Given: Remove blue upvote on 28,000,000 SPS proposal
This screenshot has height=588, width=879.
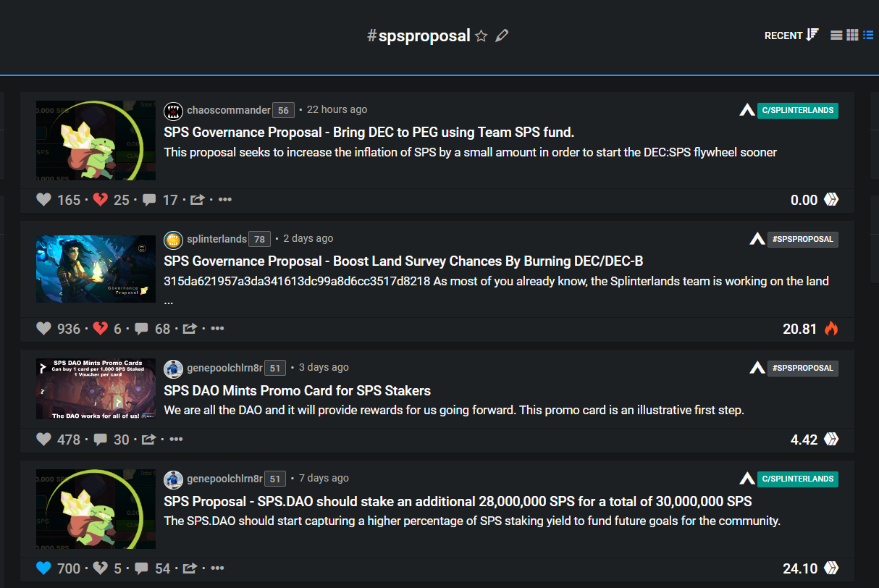Looking at the screenshot, I should 43,568.
